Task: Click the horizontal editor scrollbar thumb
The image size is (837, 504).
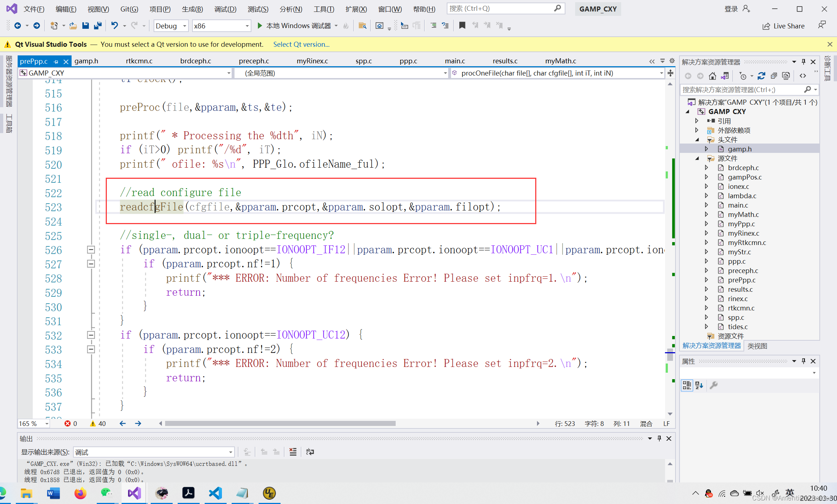Action: [x=280, y=423]
